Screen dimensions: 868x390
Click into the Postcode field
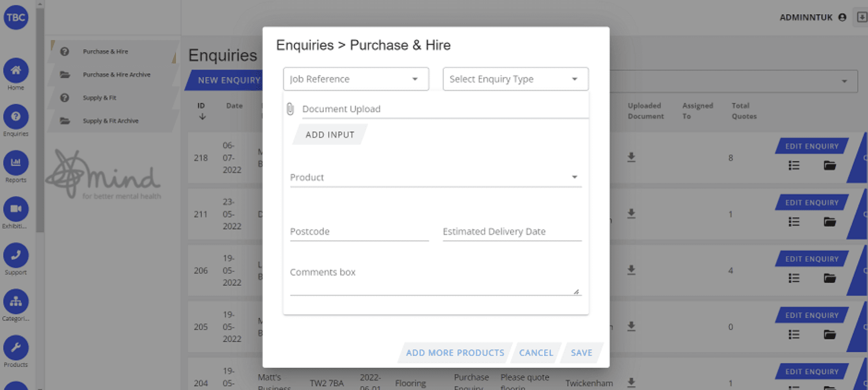[359, 232]
